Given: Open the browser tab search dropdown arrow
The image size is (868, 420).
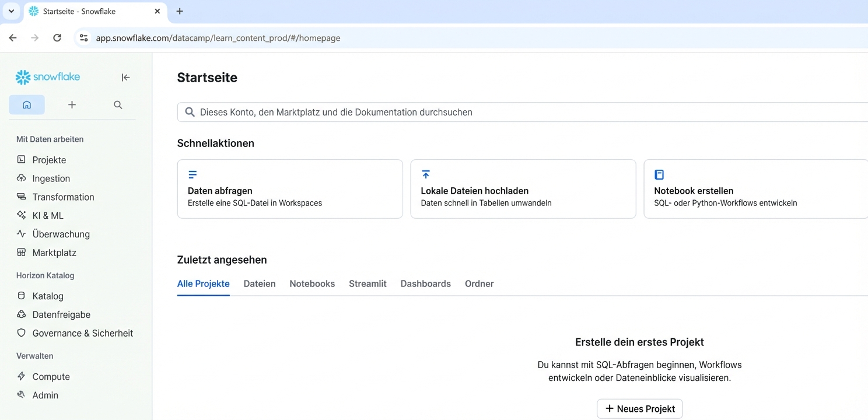Looking at the screenshot, I should coord(11,11).
